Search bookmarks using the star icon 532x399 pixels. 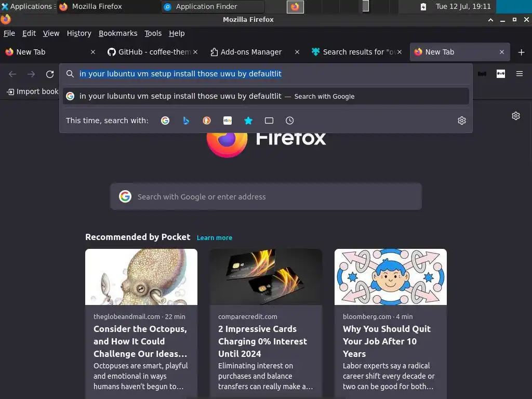248,121
